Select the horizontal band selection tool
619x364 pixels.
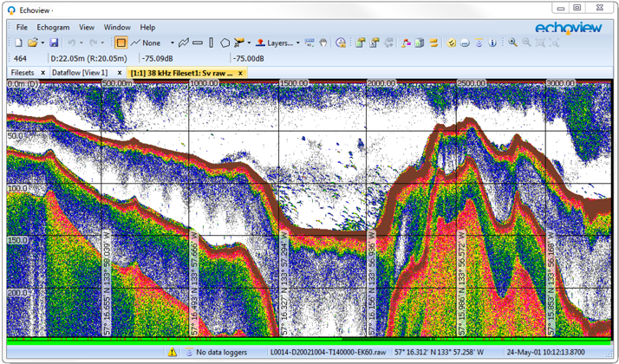coord(198,42)
